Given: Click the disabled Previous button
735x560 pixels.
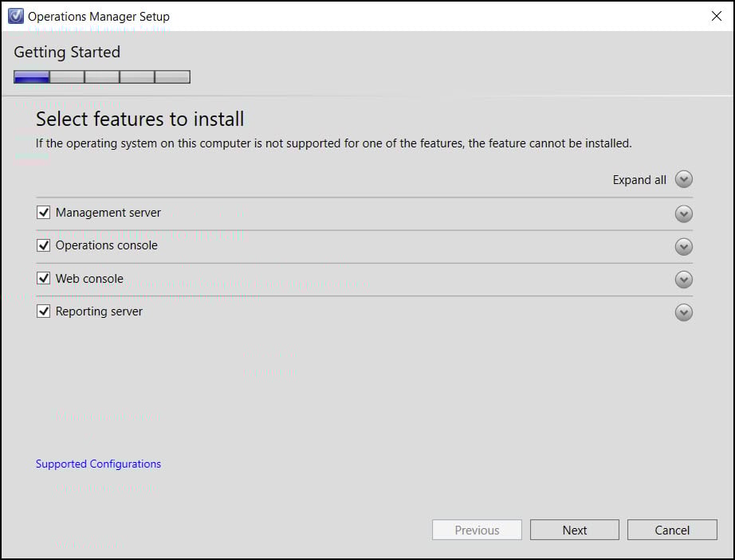Looking at the screenshot, I should click(x=477, y=530).
